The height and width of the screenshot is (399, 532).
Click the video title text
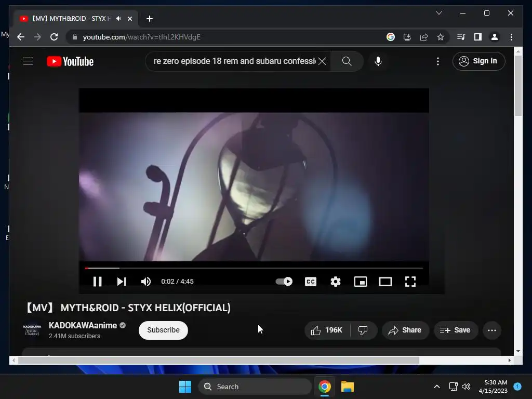pyautogui.click(x=128, y=308)
